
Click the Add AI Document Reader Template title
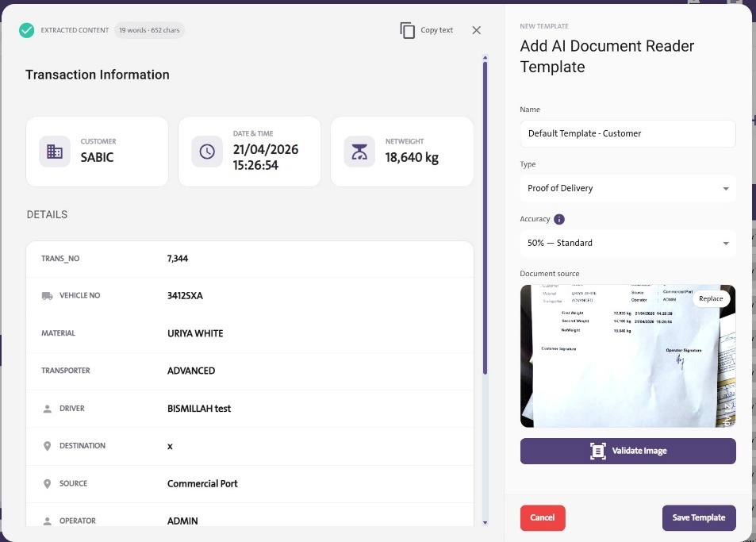607,56
